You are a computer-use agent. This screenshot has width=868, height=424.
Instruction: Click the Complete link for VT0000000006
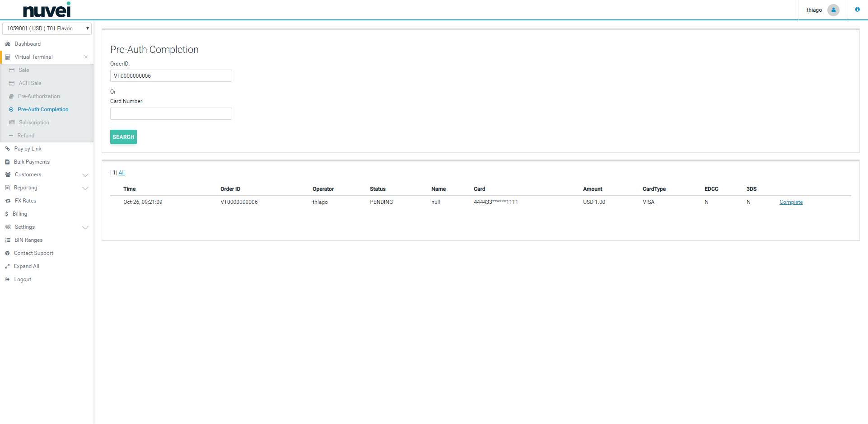coord(791,202)
